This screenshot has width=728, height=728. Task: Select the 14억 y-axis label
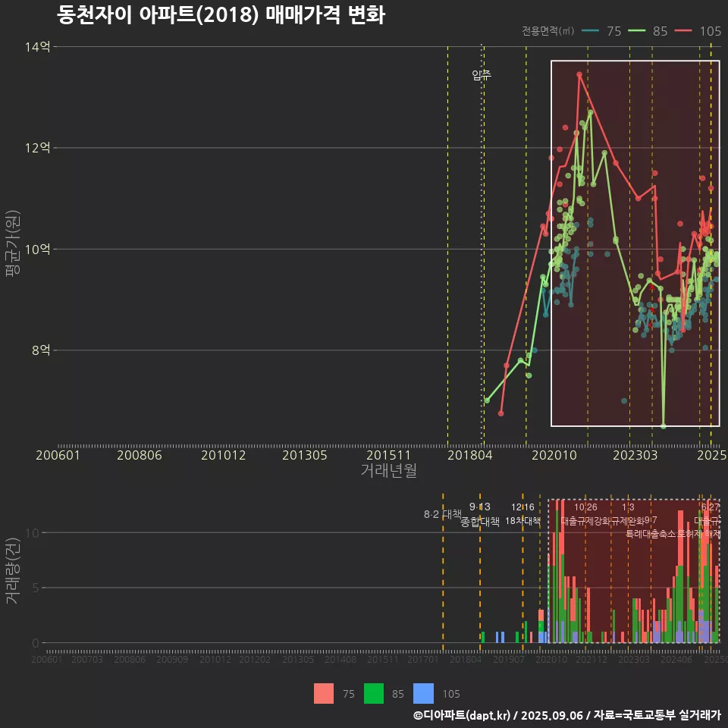click(x=38, y=47)
